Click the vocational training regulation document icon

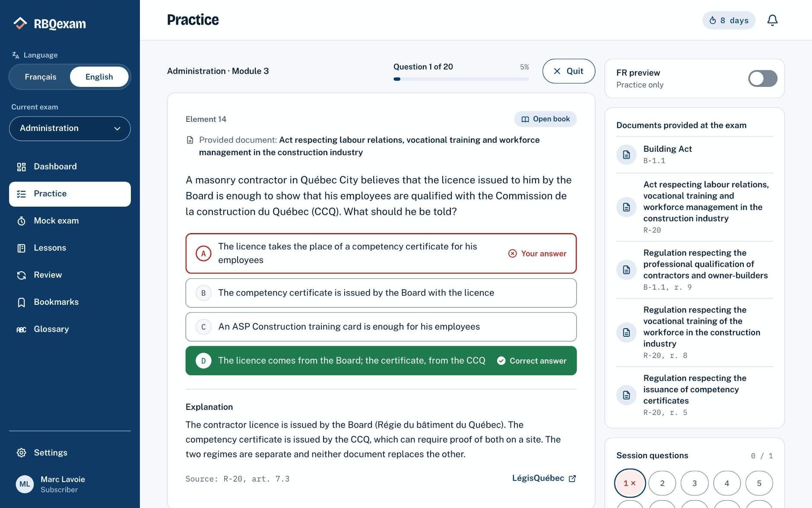coord(626,332)
